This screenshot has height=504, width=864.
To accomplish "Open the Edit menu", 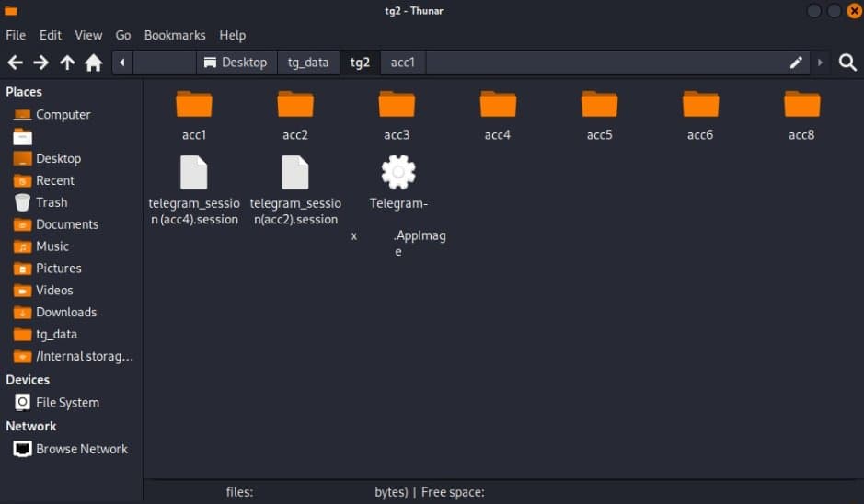I will (x=50, y=35).
